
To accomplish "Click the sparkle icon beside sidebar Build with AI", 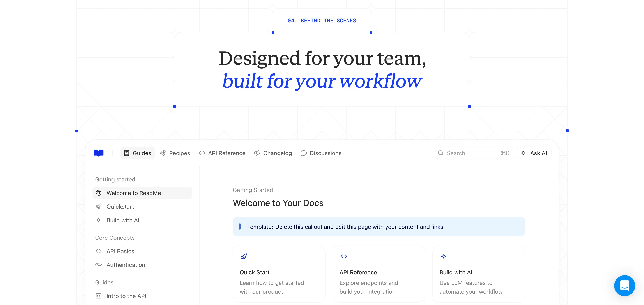I will coord(99,220).
